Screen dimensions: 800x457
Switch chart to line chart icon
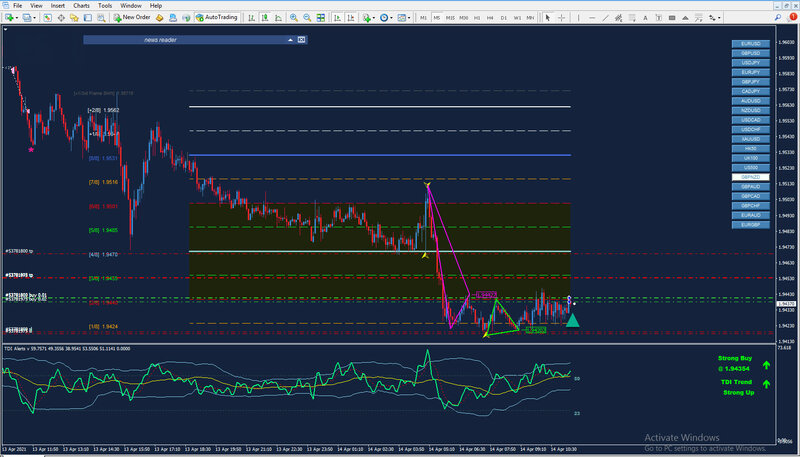(x=279, y=18)
